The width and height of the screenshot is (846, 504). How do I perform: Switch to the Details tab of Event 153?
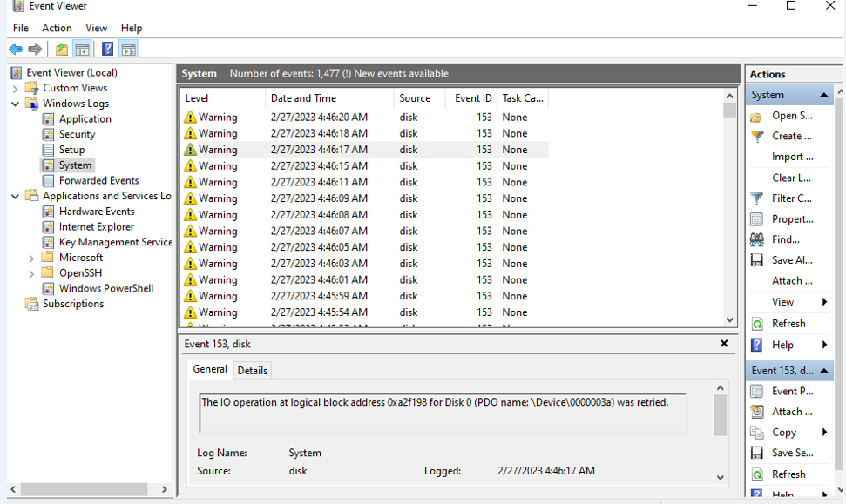253,370
